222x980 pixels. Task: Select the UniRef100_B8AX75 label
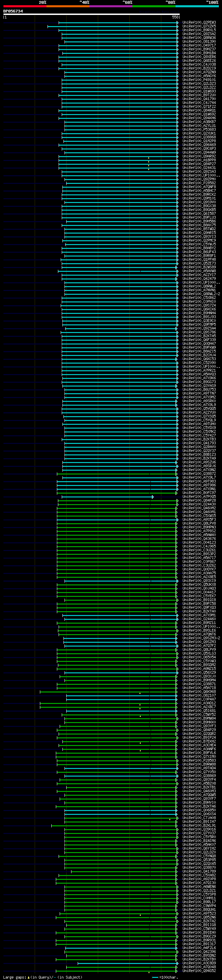tap(199, 225)
